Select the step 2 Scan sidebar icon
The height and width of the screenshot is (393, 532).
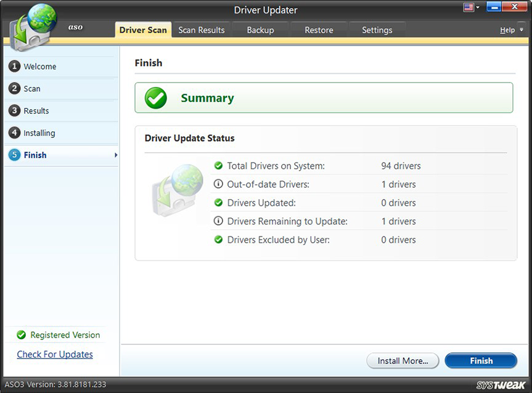click(x=14, y=89)
